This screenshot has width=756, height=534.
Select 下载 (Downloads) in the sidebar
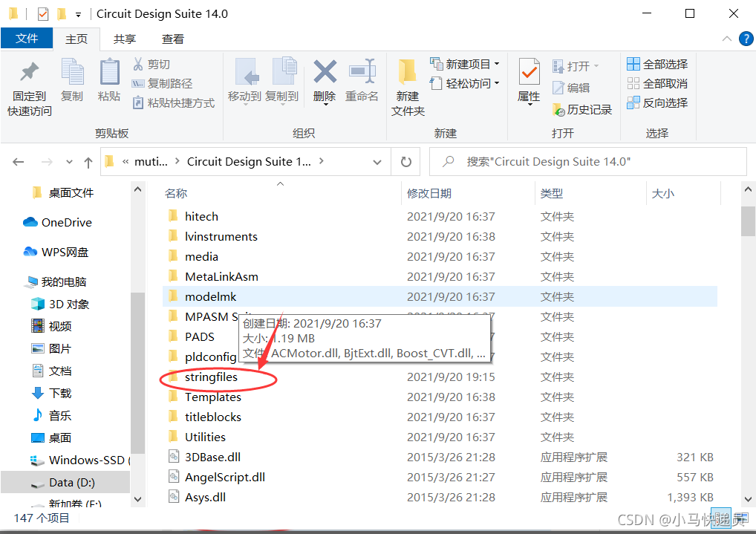point(51,393)
